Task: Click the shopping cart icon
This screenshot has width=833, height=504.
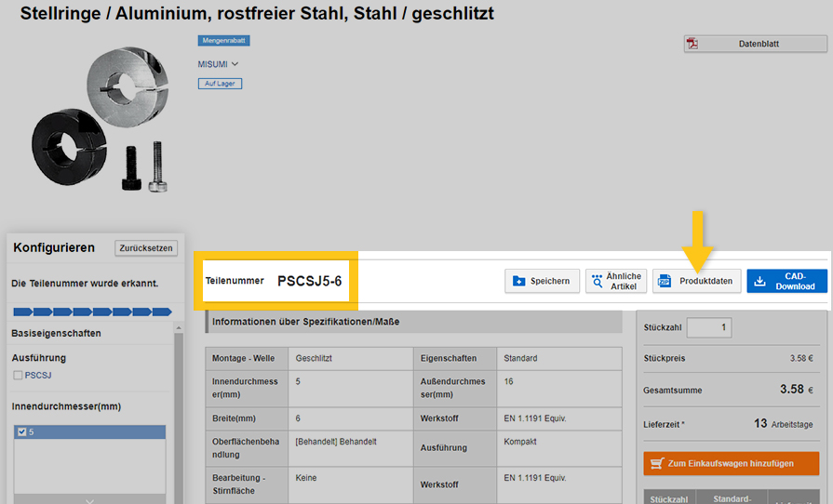Action: pos(656,463)
